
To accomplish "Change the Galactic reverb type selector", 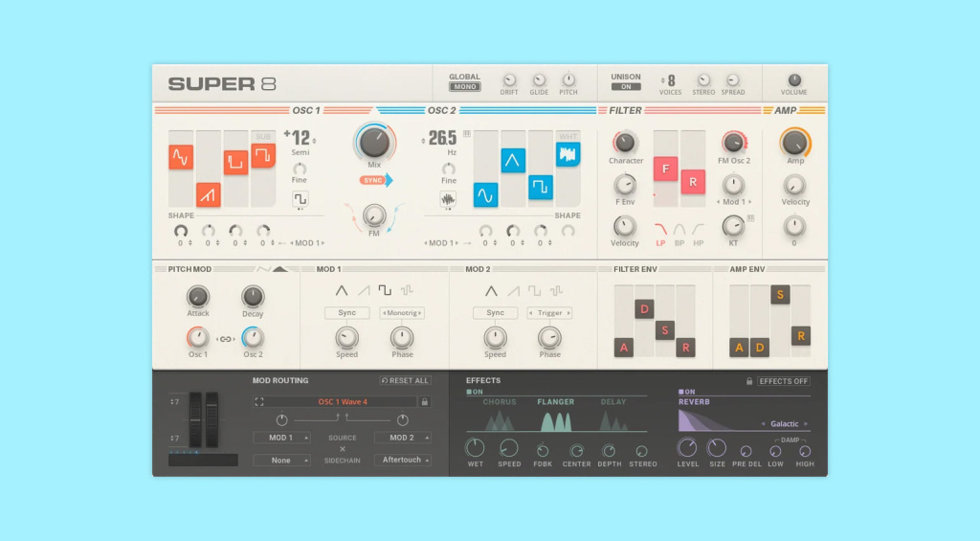I will [x=785, y=424].
